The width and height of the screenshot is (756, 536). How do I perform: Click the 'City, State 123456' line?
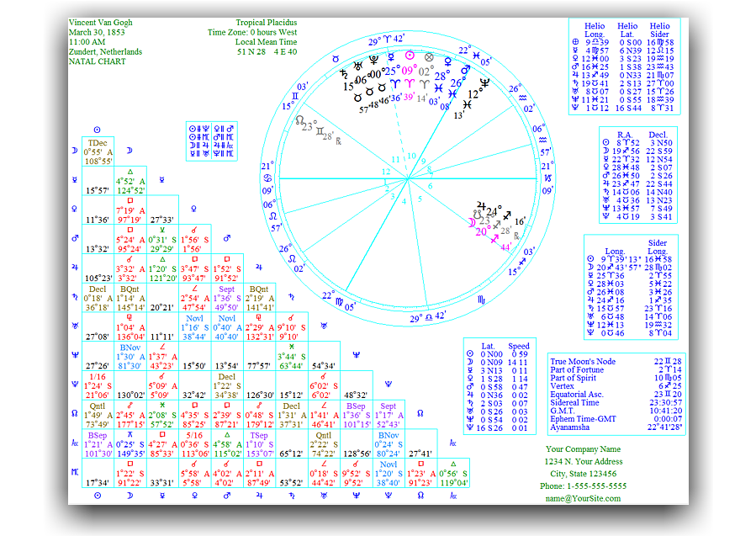click(x=584, y=474)
